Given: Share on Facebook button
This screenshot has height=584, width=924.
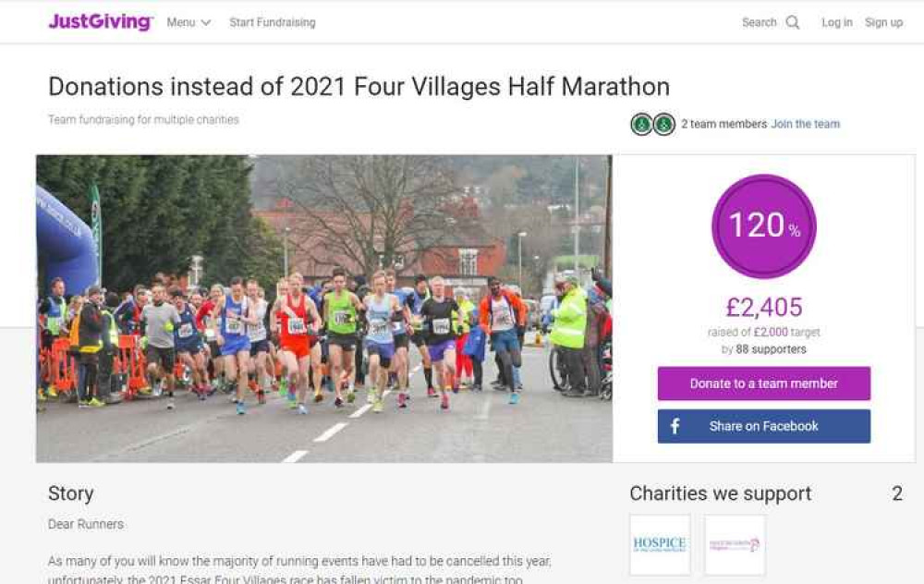Looking at the screenshot, I should (764, 426).
